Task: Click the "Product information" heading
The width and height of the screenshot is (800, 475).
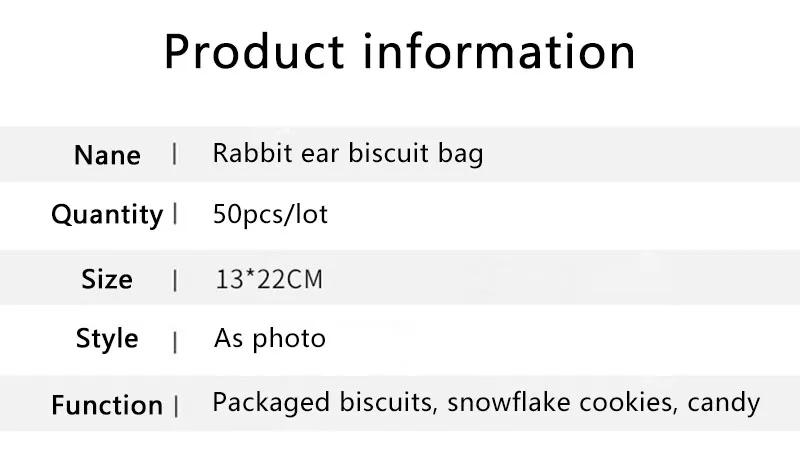Action: [x=399, y=52]
